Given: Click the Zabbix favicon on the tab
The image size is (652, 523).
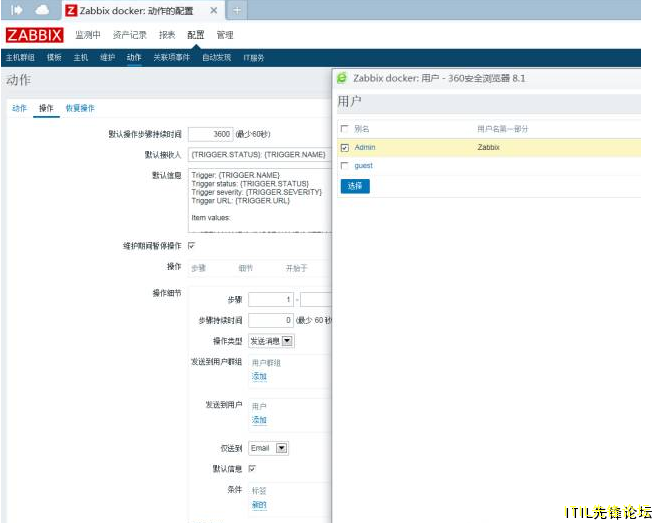Looking at the screenshot, I should coord(71,10).
